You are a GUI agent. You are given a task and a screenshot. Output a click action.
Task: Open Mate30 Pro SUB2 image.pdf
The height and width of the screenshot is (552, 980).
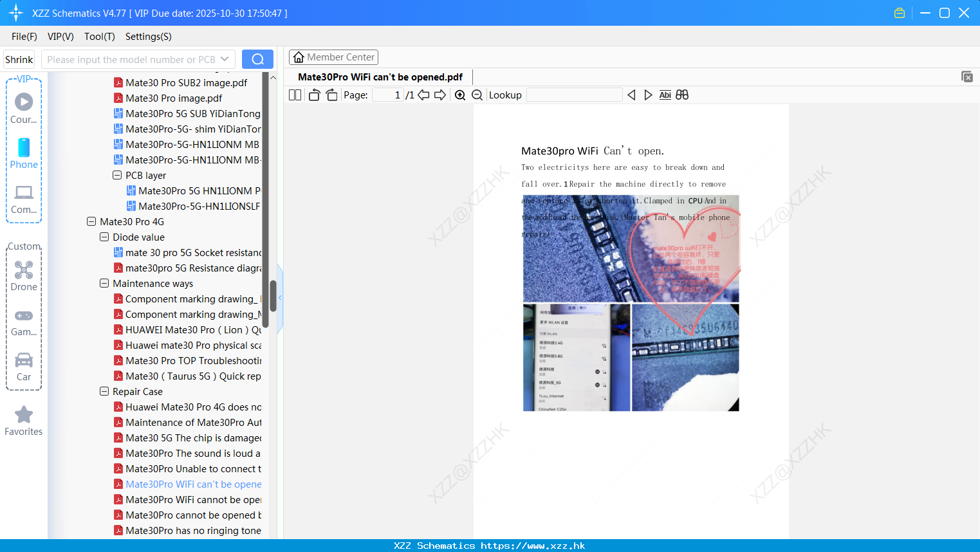[181, 82]
